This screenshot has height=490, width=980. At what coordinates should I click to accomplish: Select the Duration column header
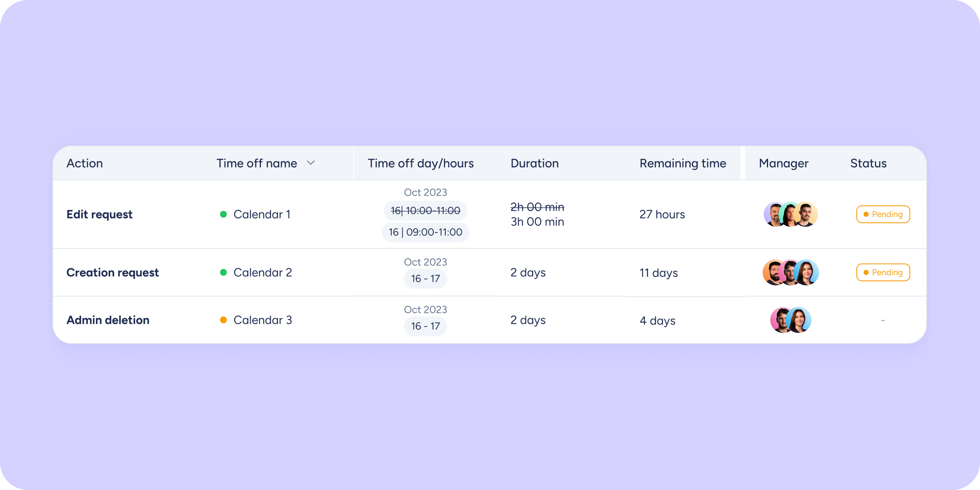click(535, 163)
